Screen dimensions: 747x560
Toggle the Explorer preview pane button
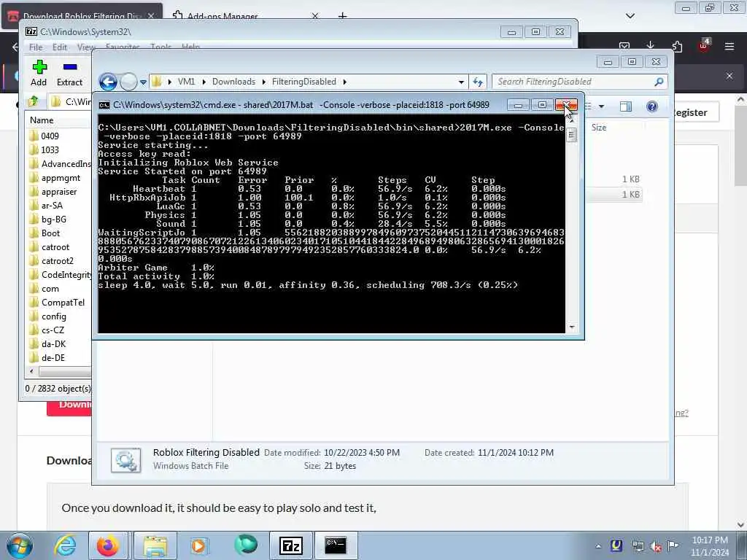tap(625, 106)
